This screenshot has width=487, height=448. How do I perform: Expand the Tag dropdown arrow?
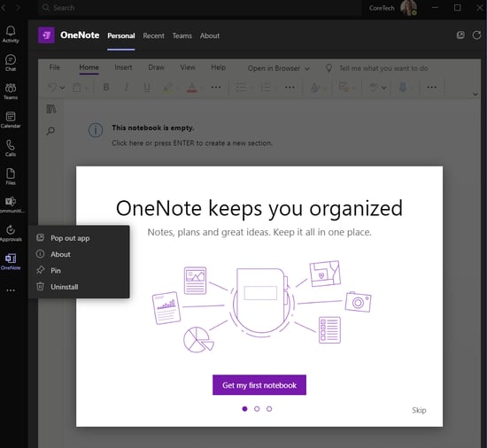[353, 89]
